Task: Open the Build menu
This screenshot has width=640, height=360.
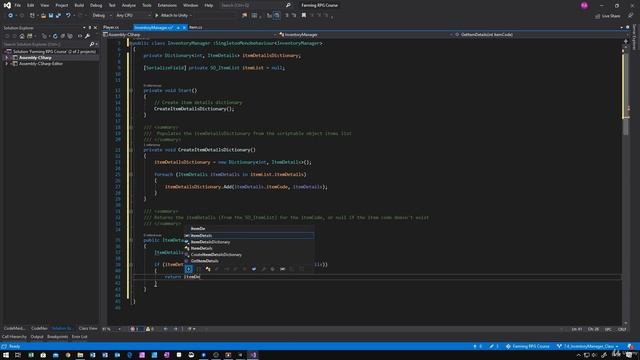Action: [79, 5]
